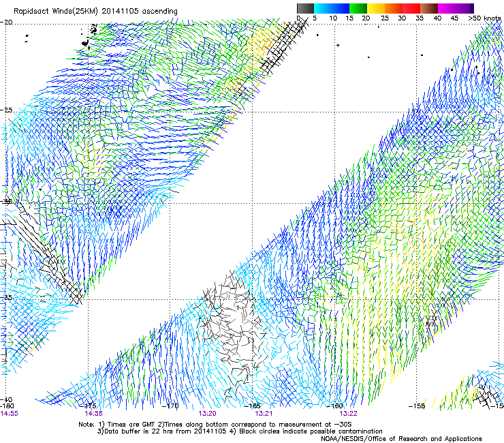
Task: Click the purple '14:55' time label
Action: point(10,414)
